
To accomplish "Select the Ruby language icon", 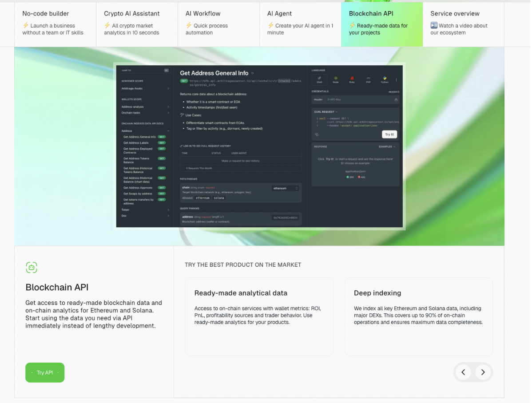I will 352,79.
